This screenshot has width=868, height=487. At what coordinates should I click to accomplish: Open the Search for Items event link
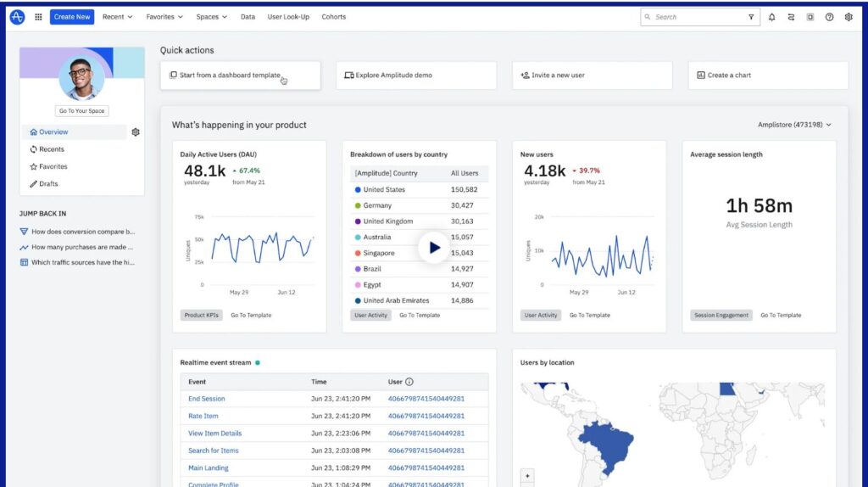click(213, 451)
